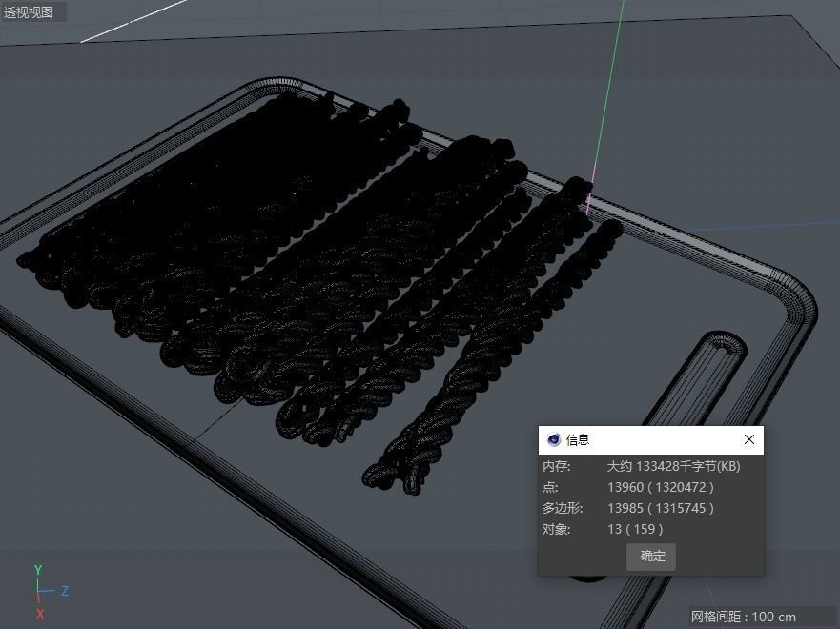
Task: Click the 信息 dialog title text
Action: tap(578, 440)
